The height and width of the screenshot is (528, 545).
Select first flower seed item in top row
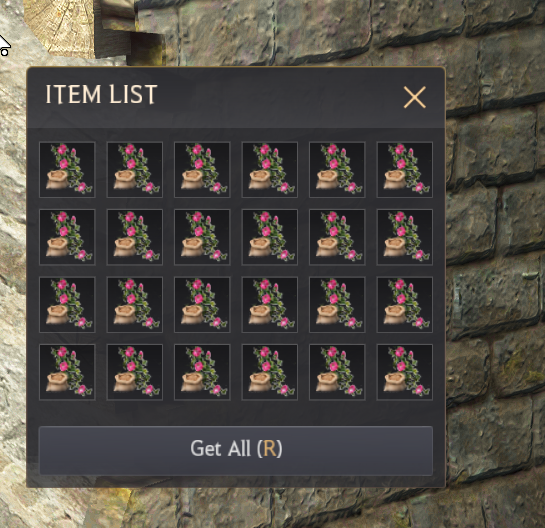click(x=67, y=170)
